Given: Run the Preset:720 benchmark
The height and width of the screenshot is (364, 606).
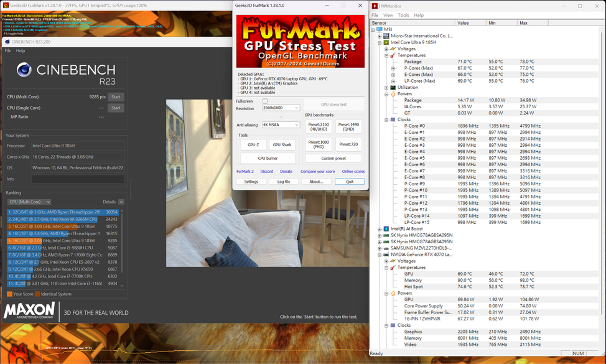Looking at the screenshot, I should click(x=348, y=144).
